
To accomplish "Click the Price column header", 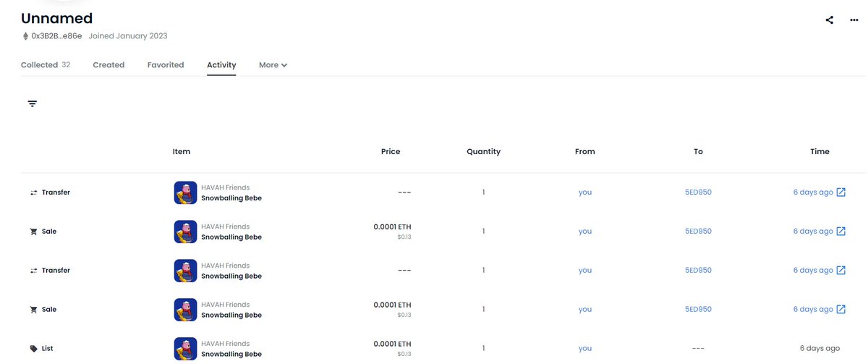I will pyautogui.click(x=391, y=152).
